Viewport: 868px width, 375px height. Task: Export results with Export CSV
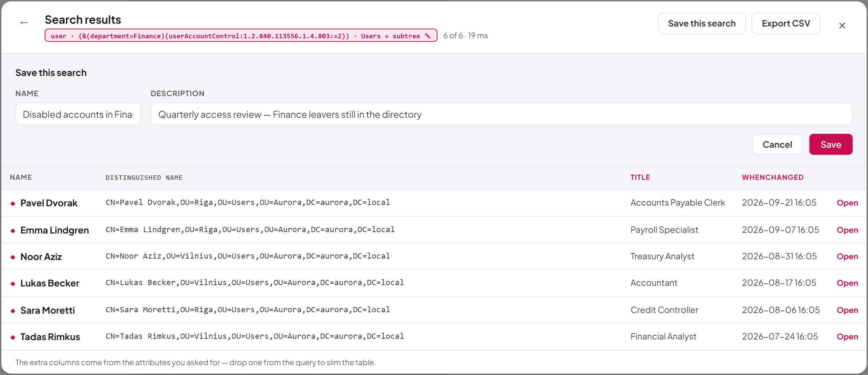point(786,23)
